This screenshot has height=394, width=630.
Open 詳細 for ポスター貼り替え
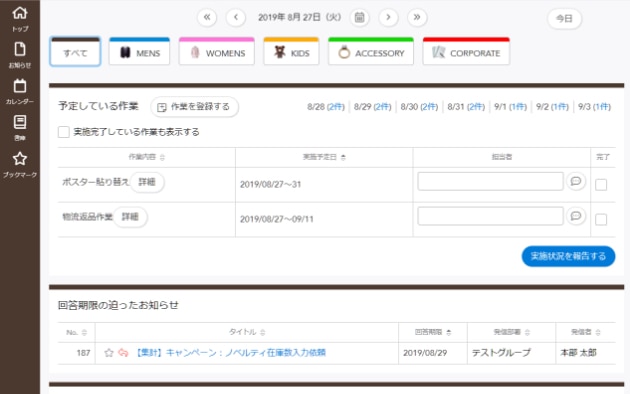coord(147,182)
